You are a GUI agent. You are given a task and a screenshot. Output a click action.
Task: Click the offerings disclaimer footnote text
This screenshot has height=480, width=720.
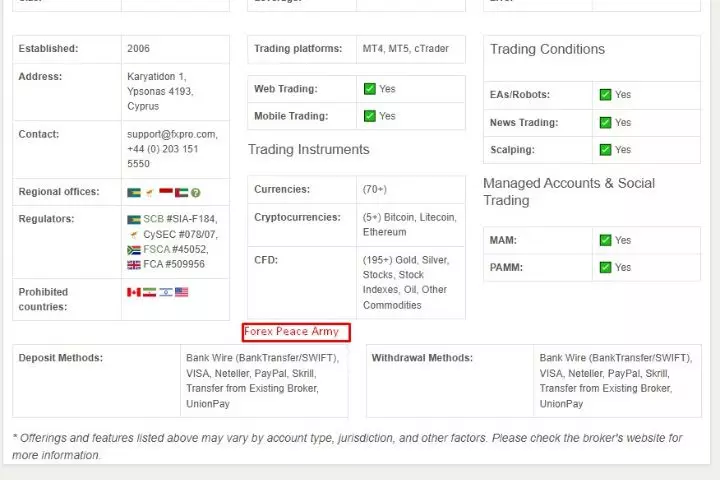[x=347, y=446]
